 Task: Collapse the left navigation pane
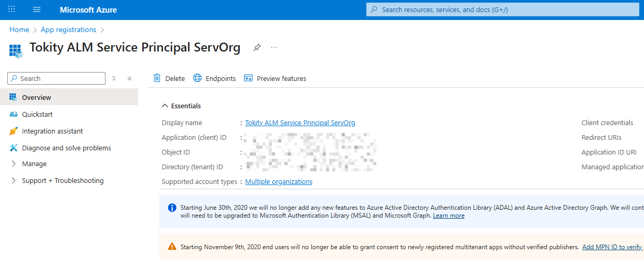click(x=129, y=78)
